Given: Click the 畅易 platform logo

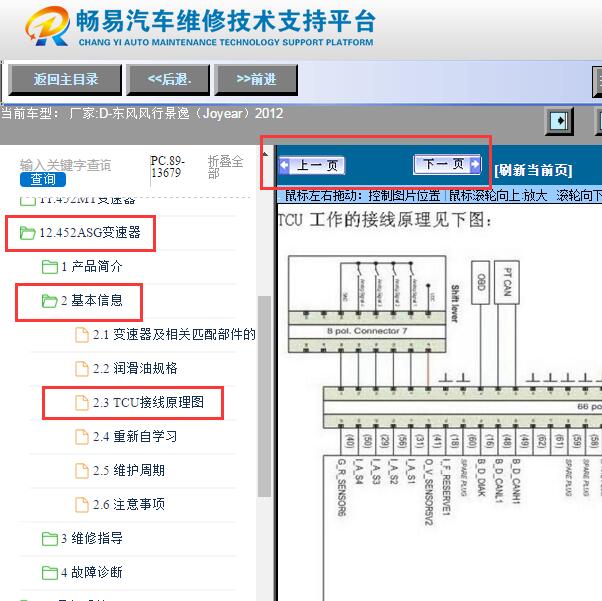Looking at the screenshot, I should [x=48, y=26].
